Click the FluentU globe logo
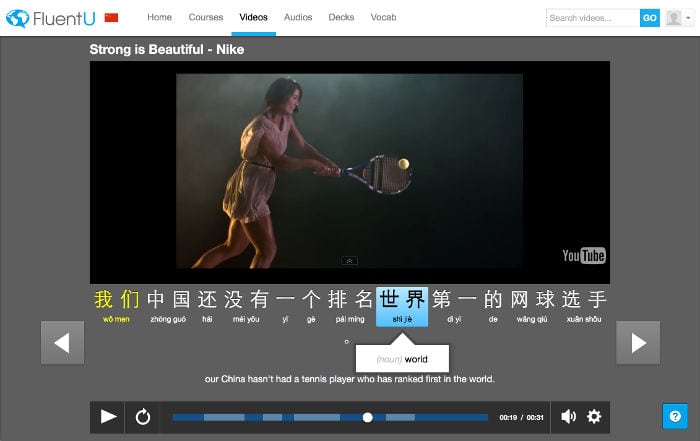This screenshot has height=441, width=700. click(18, 18)
